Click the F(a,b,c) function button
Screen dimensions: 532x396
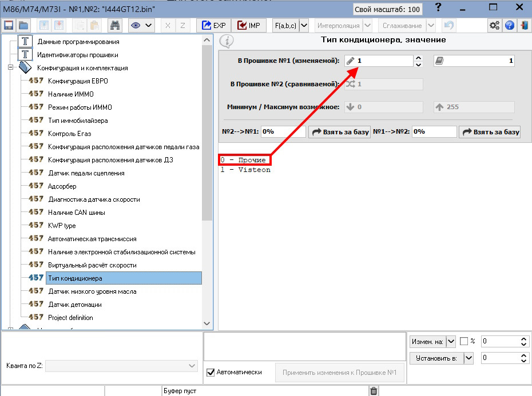coord(285,25)
